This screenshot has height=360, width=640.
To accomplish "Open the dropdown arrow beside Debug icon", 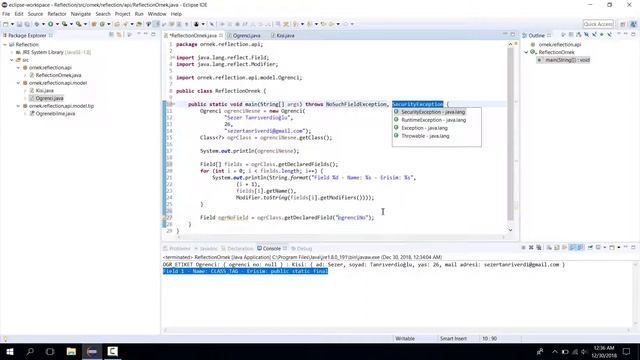I will (43, 24).
